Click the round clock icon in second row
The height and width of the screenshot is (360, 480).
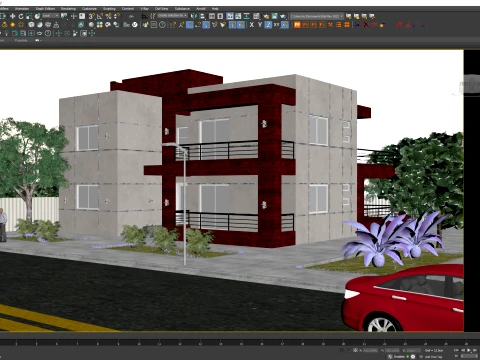[162, 25]
